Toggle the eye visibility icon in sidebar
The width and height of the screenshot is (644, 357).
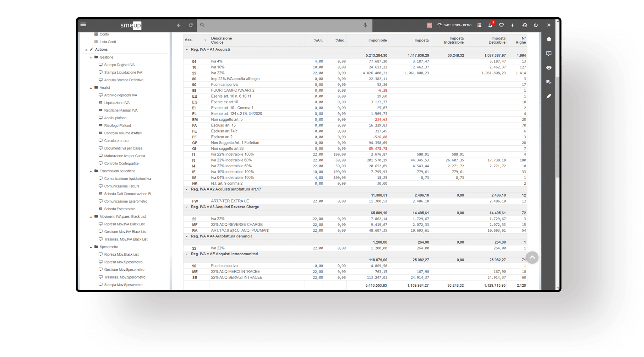[x=549, y=68]
